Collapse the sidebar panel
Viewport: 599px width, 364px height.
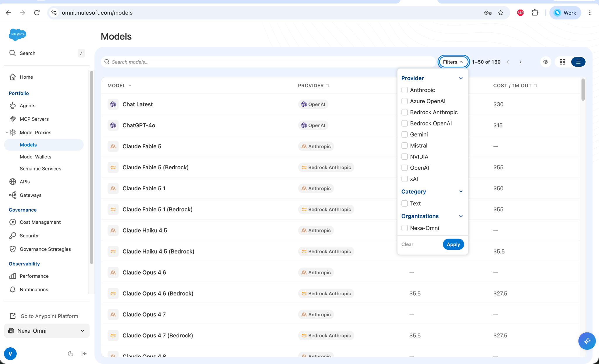84,354
